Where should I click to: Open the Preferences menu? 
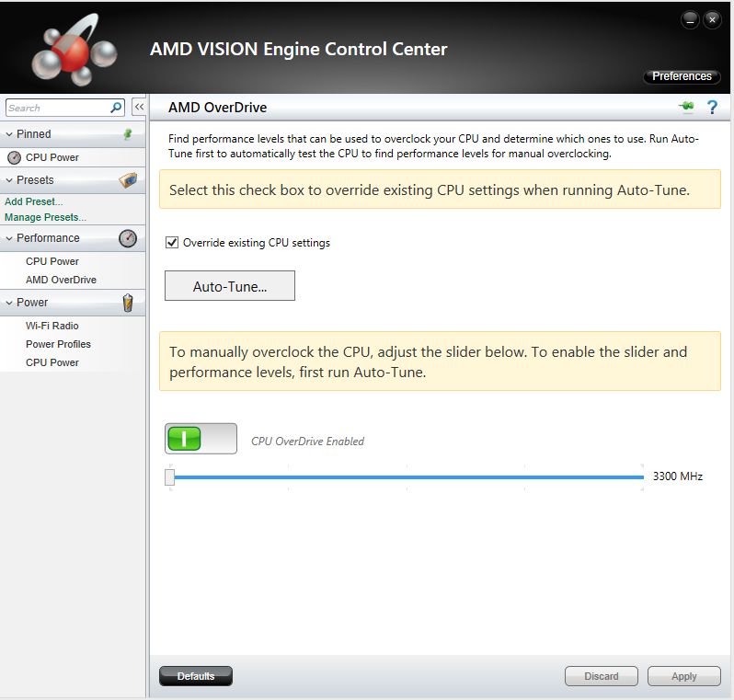(x=682, y=76)
